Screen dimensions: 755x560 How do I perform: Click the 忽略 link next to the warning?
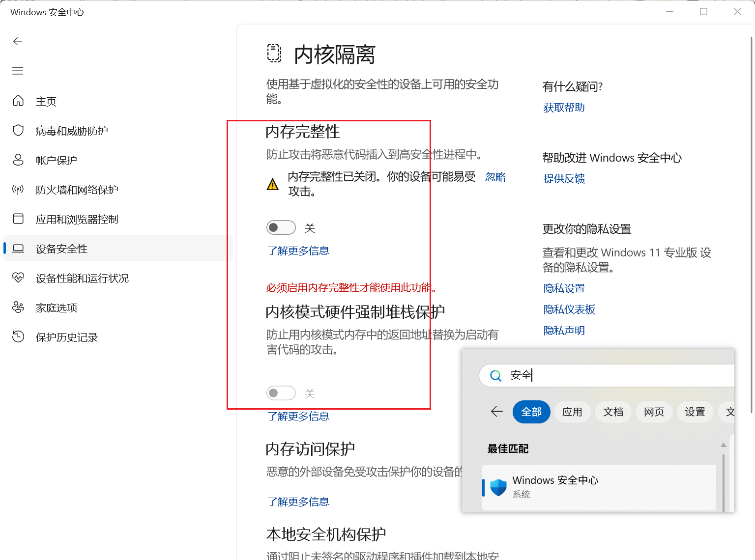(495, 177)
